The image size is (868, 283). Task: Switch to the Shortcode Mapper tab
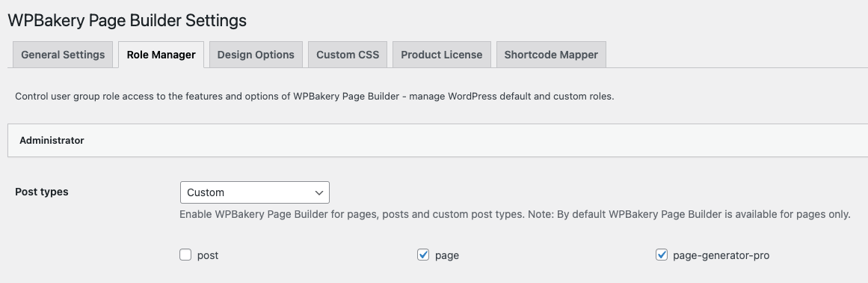[x=551, y=55]
